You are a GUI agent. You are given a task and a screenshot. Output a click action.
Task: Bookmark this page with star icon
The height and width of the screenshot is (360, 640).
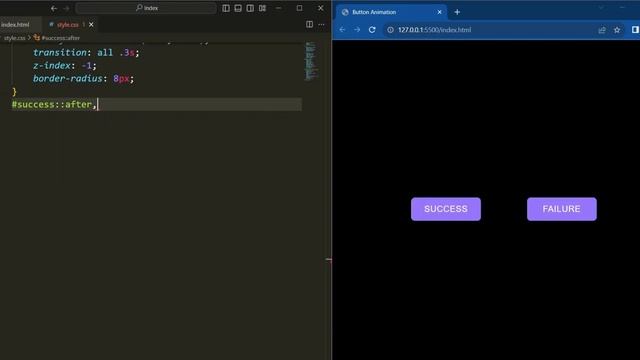coord(617,30)
